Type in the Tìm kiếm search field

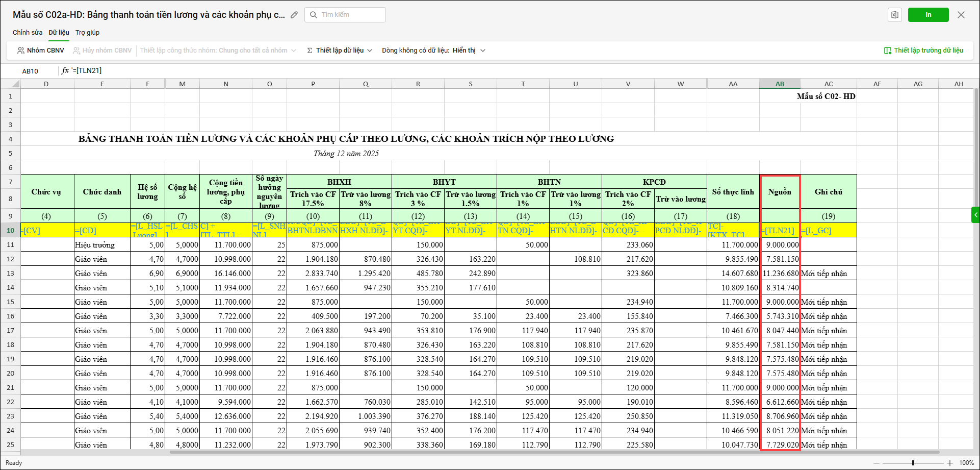[x=352, y=15]
